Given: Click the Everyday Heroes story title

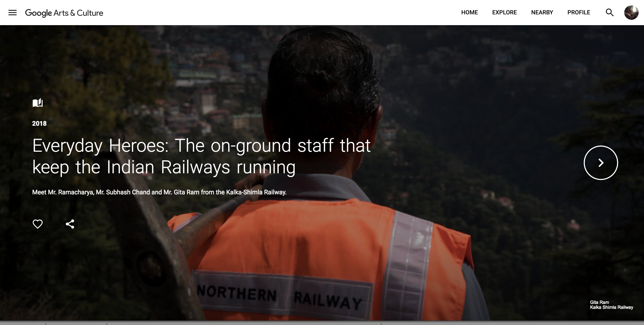Looking at the screenshot, I should [x=201, y=156].
